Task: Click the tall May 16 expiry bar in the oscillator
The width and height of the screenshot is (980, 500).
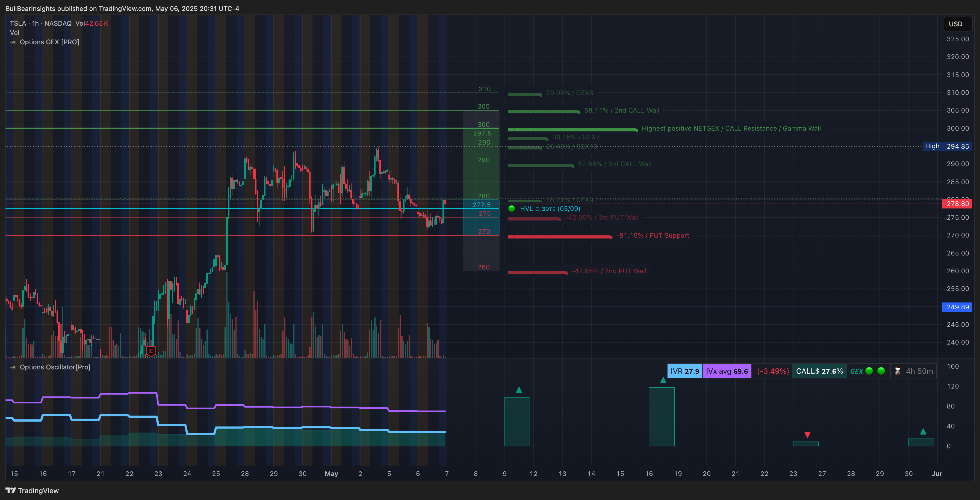Action: tap(661, 417)
